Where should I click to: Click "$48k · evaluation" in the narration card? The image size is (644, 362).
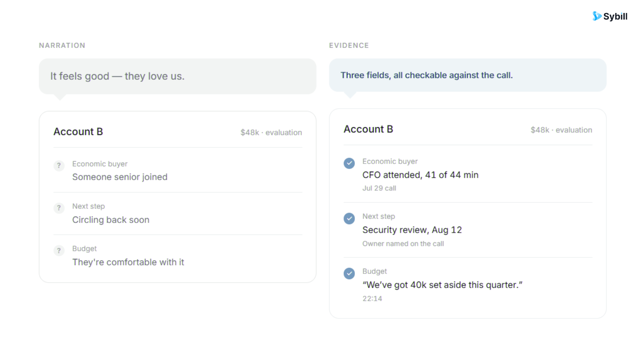[271, 133]
